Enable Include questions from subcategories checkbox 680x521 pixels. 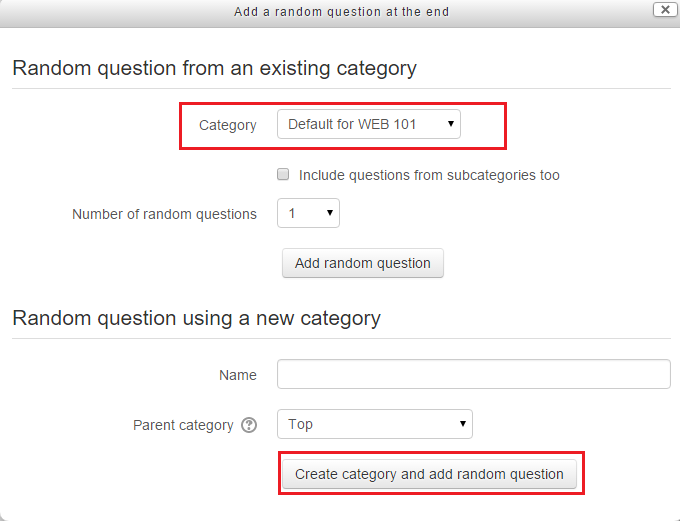283,174
